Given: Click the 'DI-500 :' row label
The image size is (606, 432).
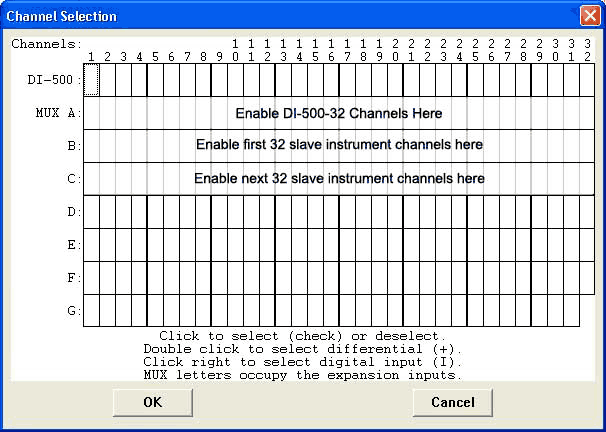Looking at the screenshot, I should 54,80.
